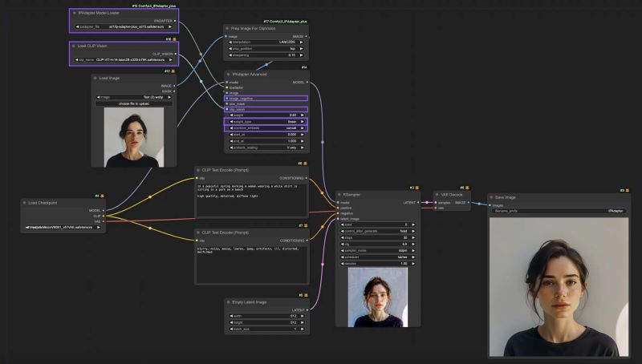Click the CONDITIONING output port on the 'blurry, noisy' prompt node

307,241
